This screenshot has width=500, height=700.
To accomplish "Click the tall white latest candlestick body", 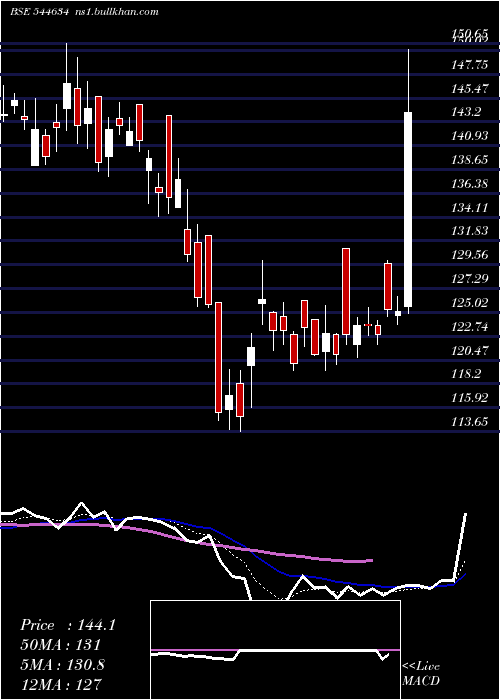I will pyautogui.click(x=408, y=209).
